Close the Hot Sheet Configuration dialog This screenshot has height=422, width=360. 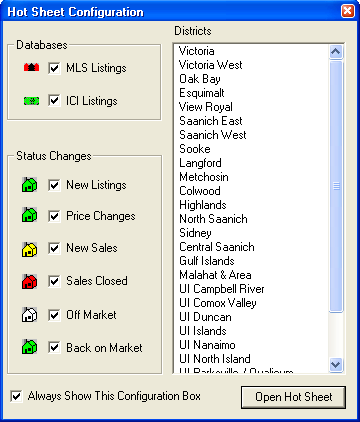(x=347, y=11)
